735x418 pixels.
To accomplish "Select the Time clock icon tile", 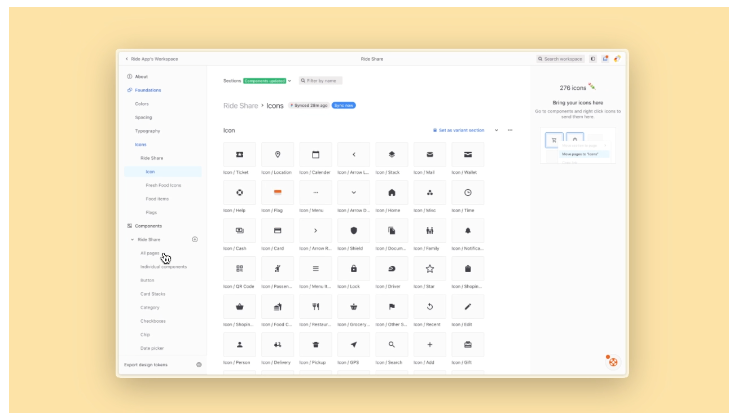I will 467,193.
